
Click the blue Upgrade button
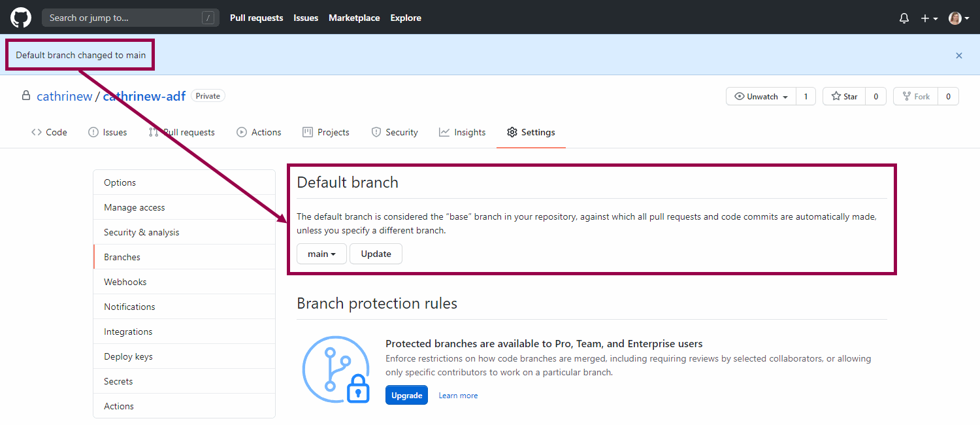coord(406,396)
